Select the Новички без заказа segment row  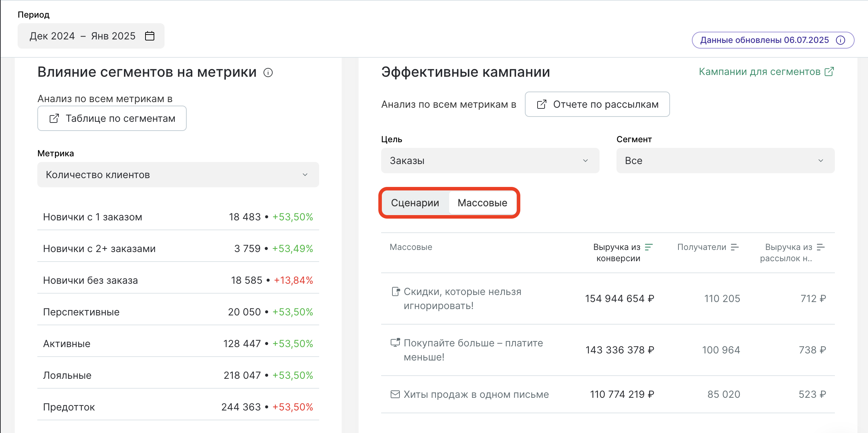click(x=178, y=280)
